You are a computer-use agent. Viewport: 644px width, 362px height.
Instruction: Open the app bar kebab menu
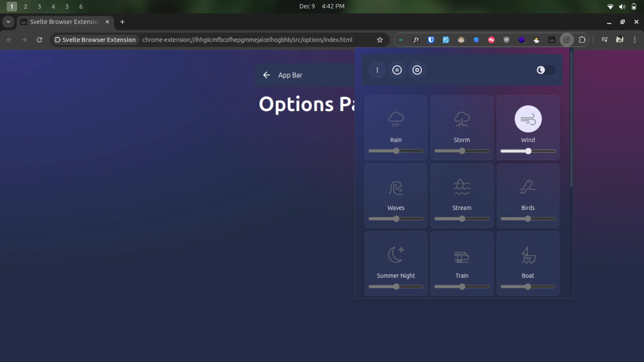tap(377, 70)
